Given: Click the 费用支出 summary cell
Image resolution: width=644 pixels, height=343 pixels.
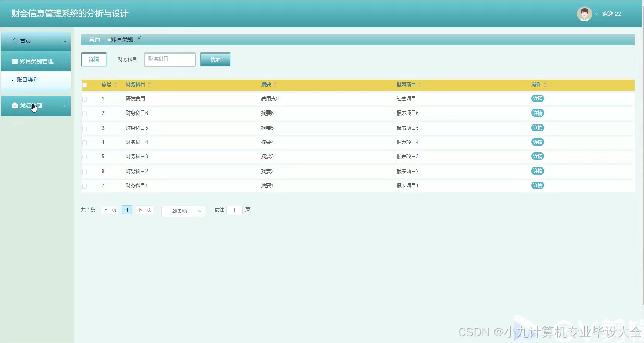Looking at the screenshot, I should [271, 99].
